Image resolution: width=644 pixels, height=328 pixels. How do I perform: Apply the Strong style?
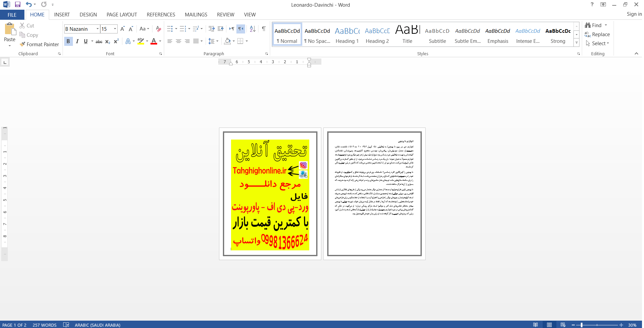[x=558, y=35]
